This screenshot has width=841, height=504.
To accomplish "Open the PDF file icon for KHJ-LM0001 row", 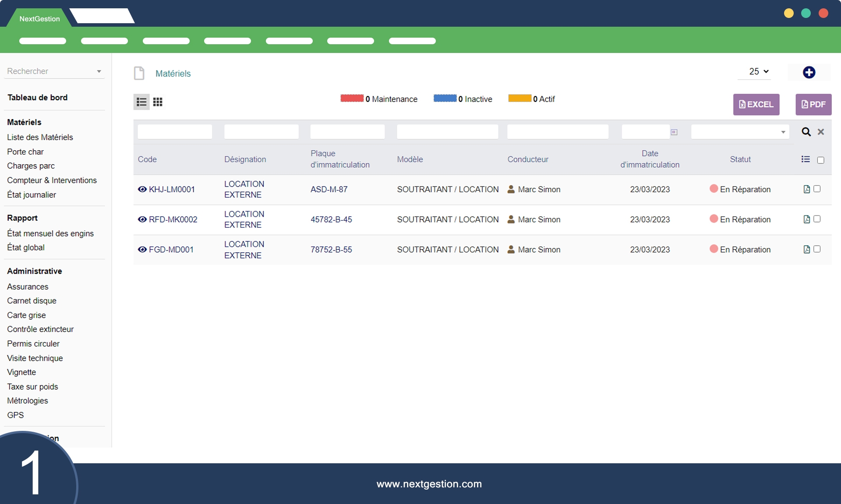I will 806,189.
